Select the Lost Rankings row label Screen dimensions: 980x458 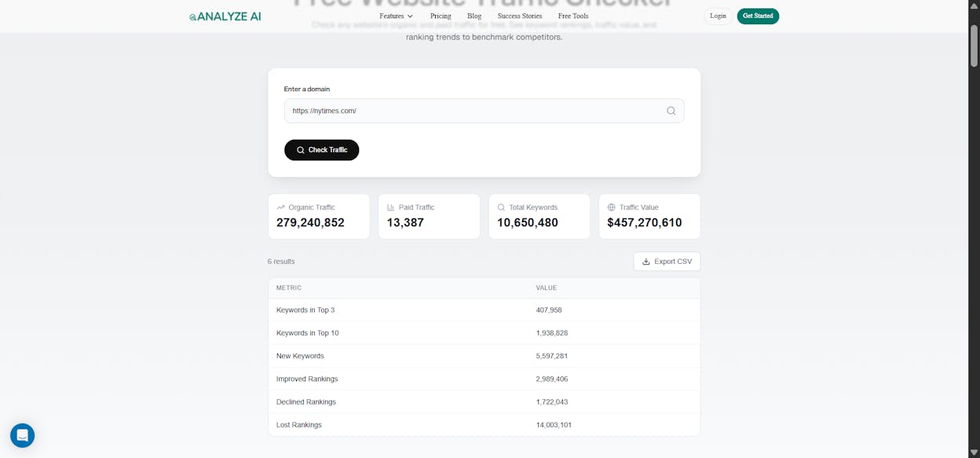[x=299, y=425]
